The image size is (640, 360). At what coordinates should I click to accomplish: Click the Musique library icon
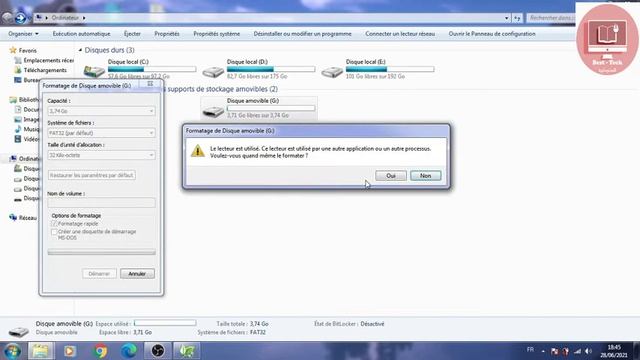pos(18,129)
